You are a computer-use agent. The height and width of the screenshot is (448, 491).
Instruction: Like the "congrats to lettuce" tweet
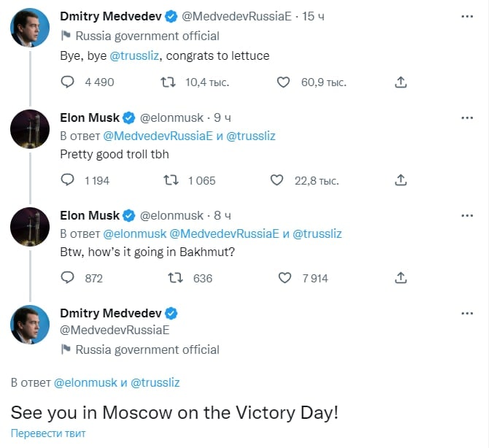[284, 82]
